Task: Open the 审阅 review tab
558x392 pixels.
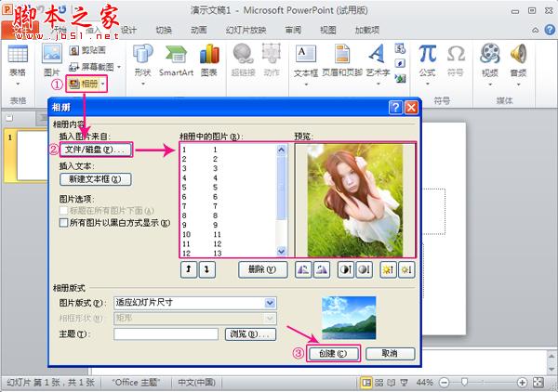Action: 293,30
